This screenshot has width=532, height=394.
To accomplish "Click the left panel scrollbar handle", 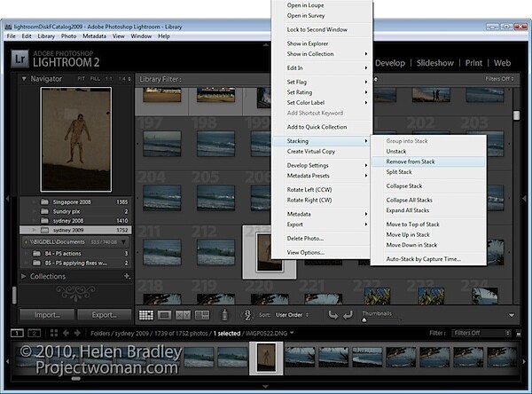I will [x=14, y=295].
